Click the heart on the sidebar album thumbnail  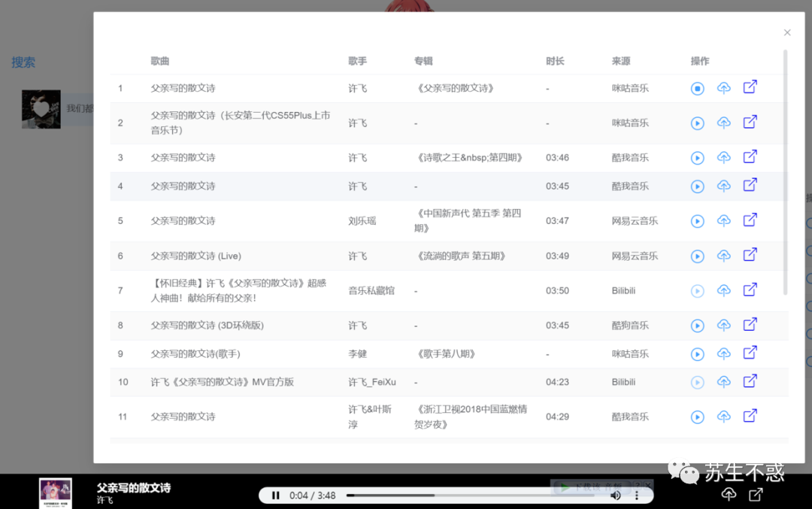click(41, 108)
